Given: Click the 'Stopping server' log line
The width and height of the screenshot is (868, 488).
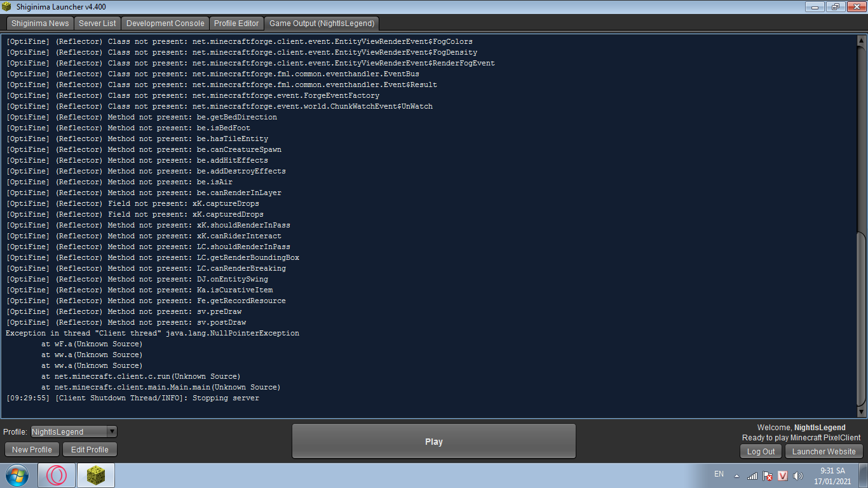Looking at the screenshot, I should (133, 398).
